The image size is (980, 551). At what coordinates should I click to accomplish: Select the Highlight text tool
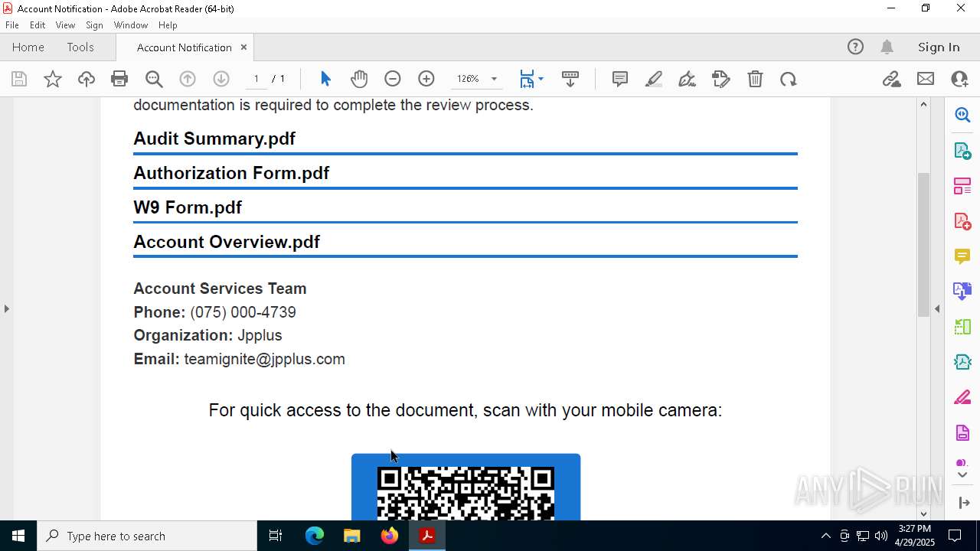[x=654, y=79]
